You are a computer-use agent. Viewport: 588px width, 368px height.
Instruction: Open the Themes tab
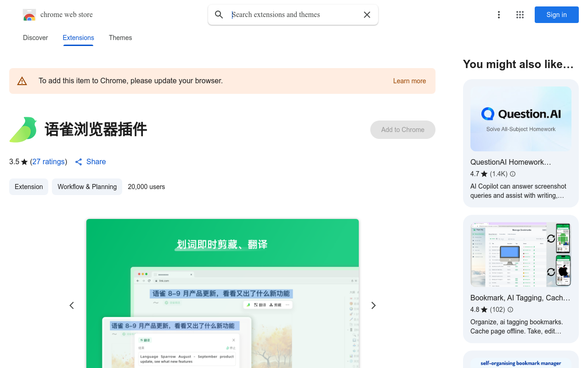click(x=120, y=38)
